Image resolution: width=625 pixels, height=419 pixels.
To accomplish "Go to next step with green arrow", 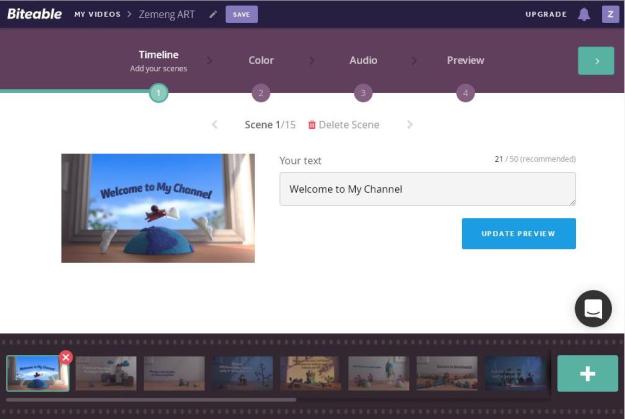I will (x=596, y=61).
